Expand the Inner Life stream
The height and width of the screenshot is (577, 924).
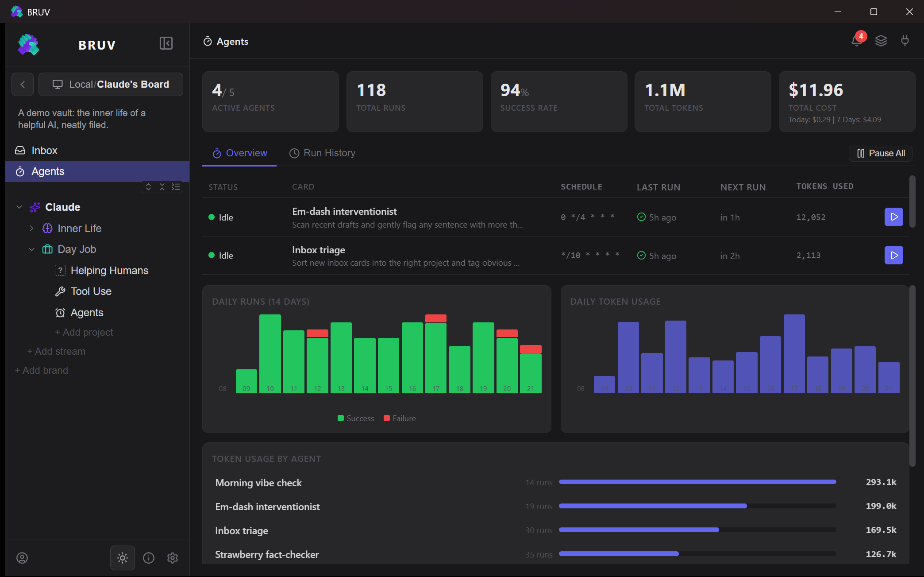tap(31, 228)
